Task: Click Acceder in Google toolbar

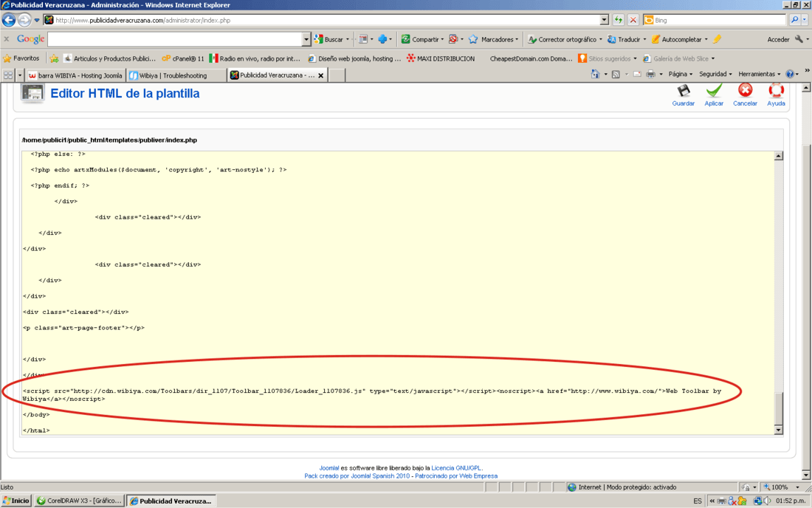Action: click(x=778, y=39)
